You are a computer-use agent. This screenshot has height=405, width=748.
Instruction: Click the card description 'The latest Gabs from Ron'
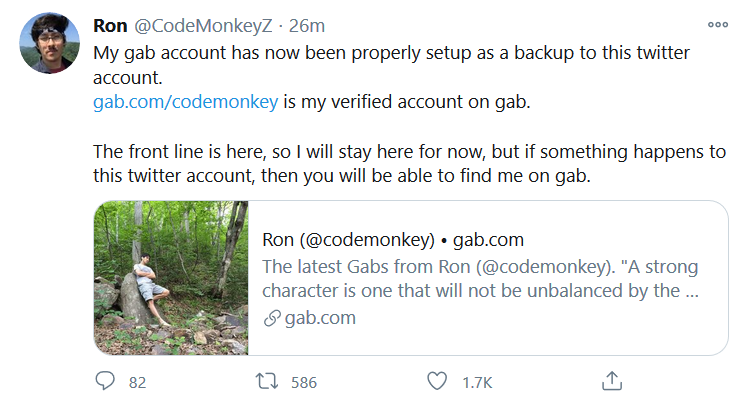tap(480, 279)
